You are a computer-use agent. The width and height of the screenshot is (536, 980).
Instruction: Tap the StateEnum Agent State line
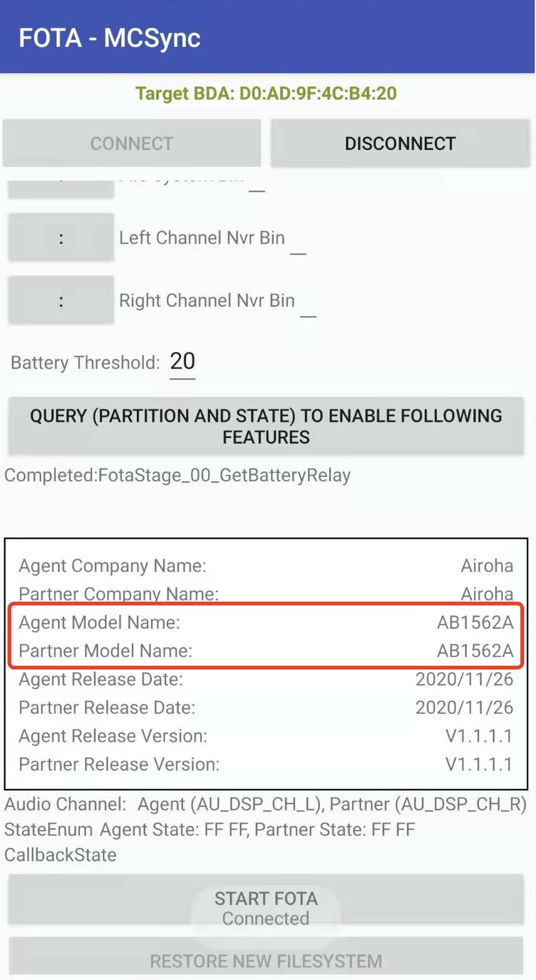[x=210, y=830]
